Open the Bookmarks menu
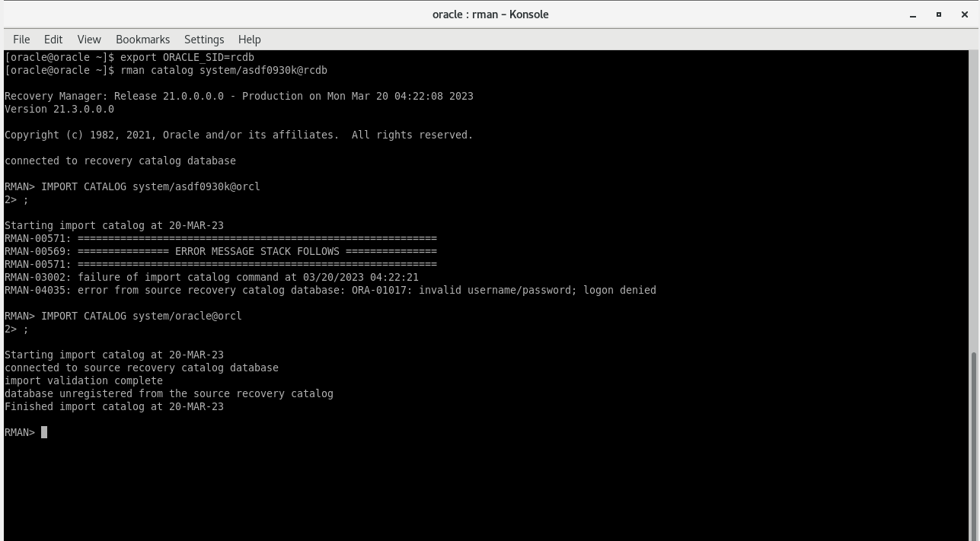The width and height of the screenshot is (980, 541). pyautogui.click(x=142, y=40)
